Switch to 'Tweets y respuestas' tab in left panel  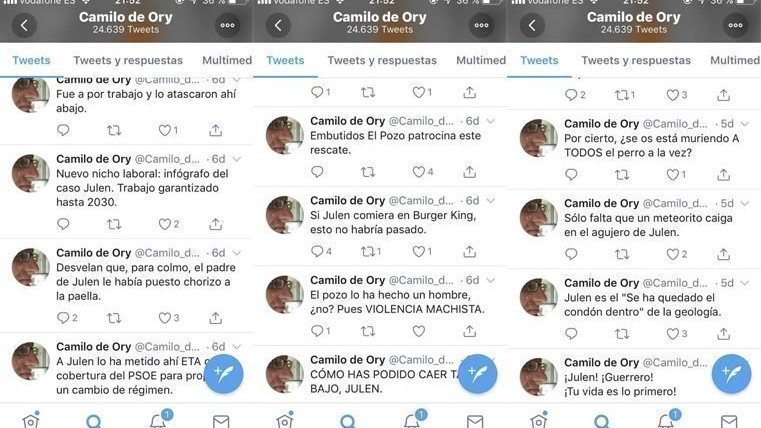click(128, 60)
